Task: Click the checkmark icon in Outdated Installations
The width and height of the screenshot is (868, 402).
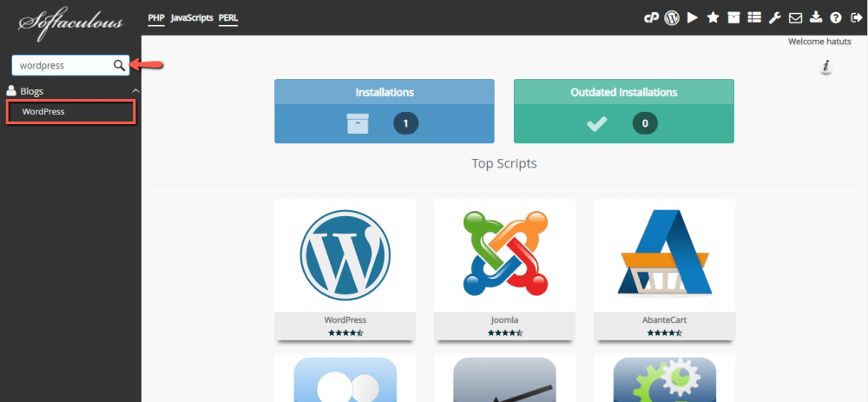Action: click(x=597, y=123)
